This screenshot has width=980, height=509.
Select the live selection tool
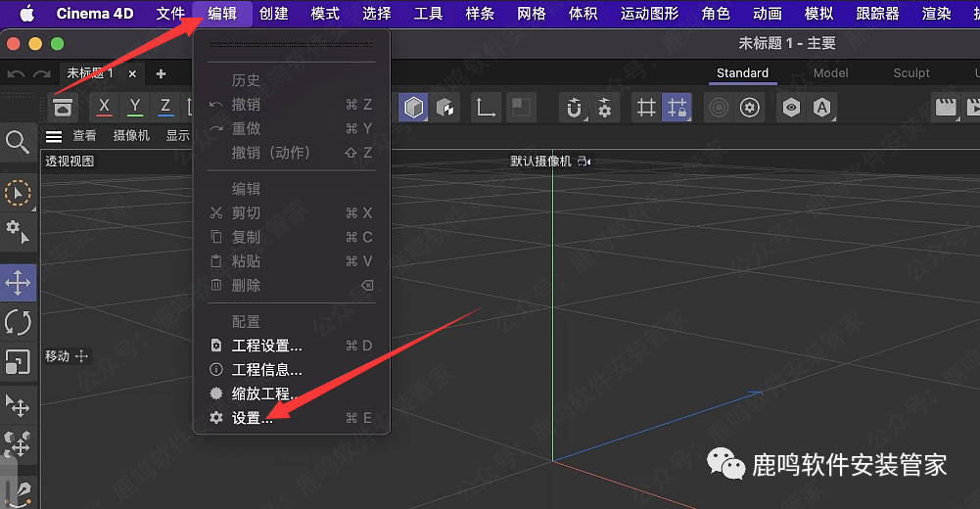[18, 194]
